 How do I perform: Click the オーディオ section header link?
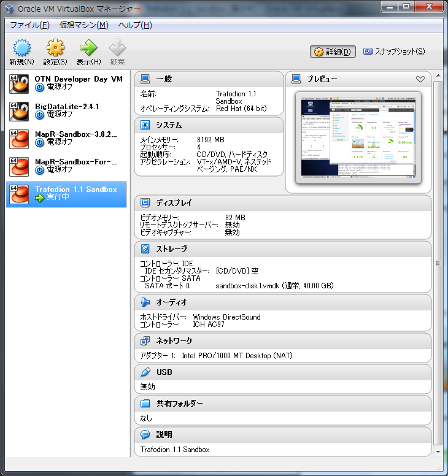[x=172, y=302]
